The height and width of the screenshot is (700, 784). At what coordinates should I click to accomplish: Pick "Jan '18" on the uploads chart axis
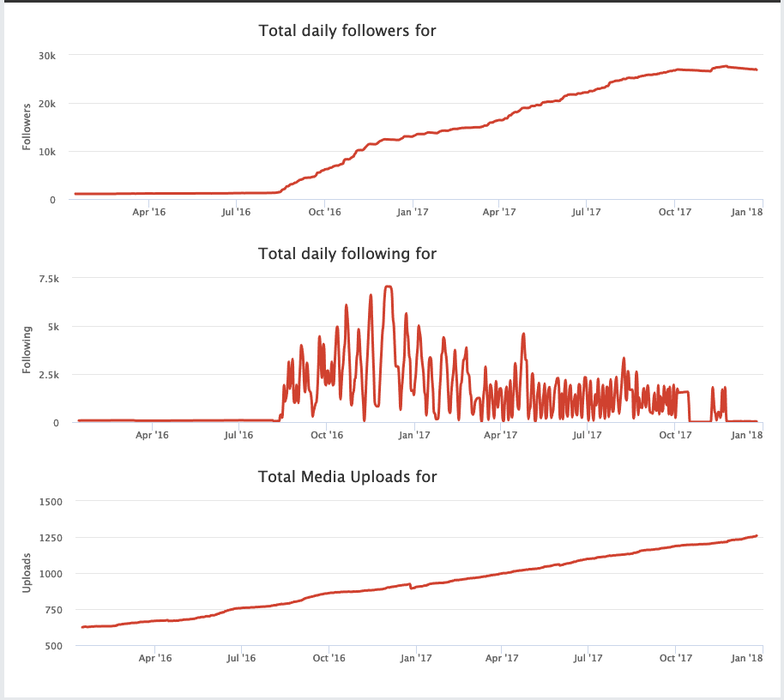(x=747, y=658)
